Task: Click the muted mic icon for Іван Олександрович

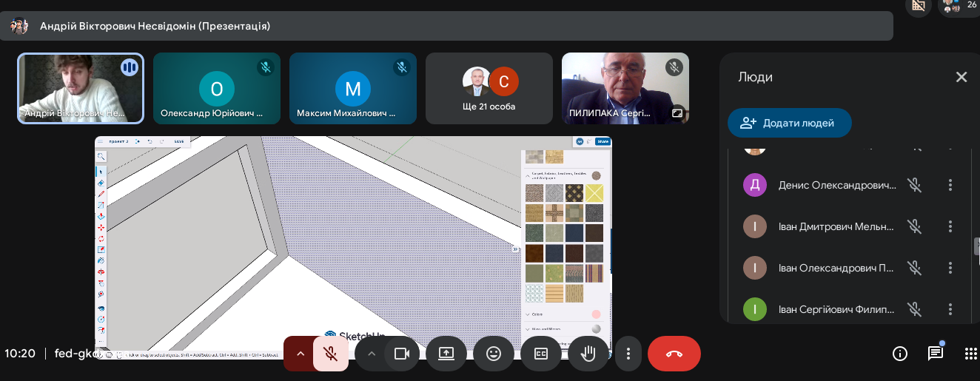Action: [915, 268]
